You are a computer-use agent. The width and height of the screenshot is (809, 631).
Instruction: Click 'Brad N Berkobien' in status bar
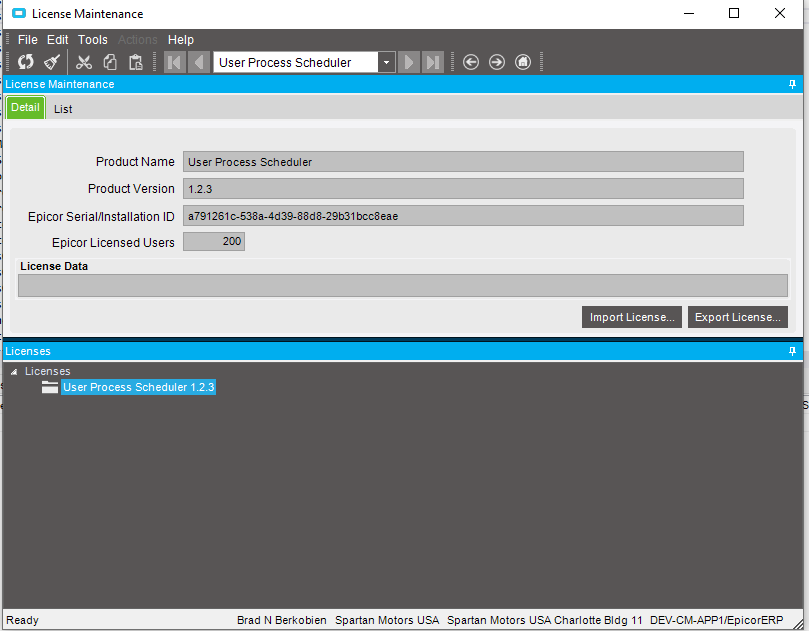click(x=282, y=620)
